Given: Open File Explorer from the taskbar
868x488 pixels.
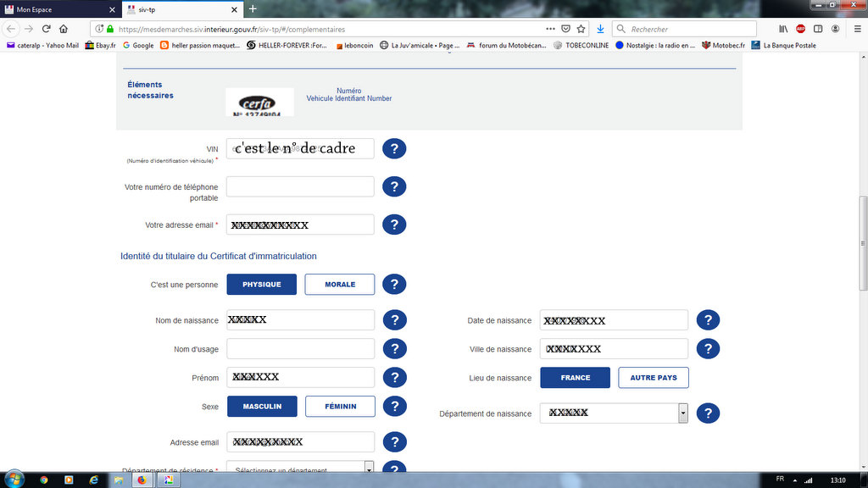Looking at the screenshot, I should (x=119, y=480).
